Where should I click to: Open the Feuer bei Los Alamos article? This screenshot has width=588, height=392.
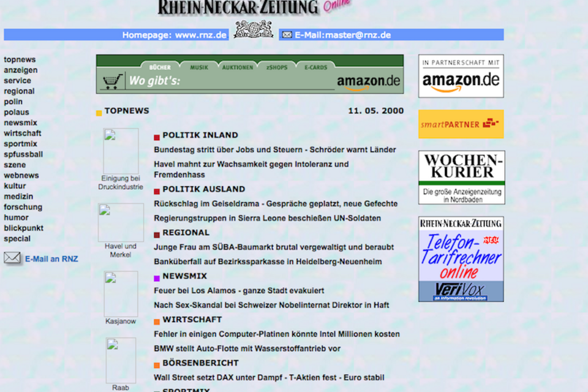click(239, 291)
